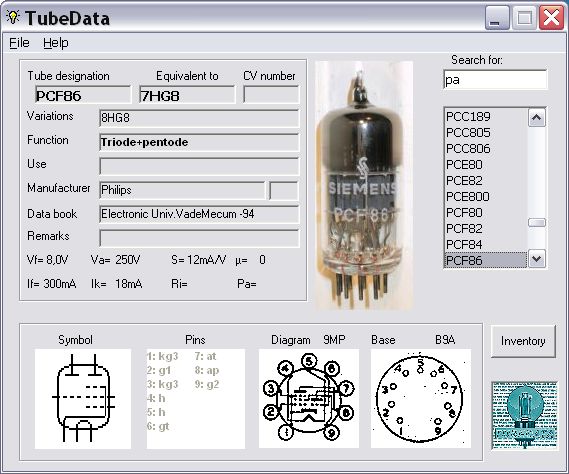Click the TubeData lightbulb title bar icon

pyautogui.click(x=13, y=17)
